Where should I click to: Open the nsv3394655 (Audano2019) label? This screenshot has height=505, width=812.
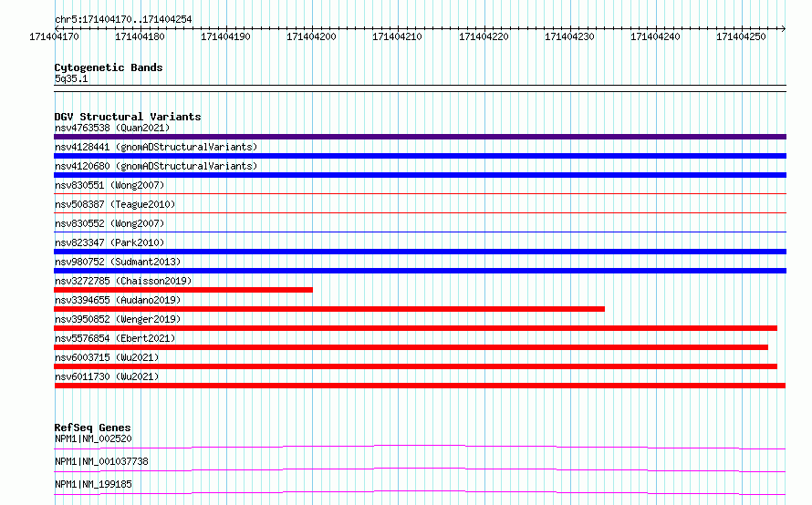118,300
